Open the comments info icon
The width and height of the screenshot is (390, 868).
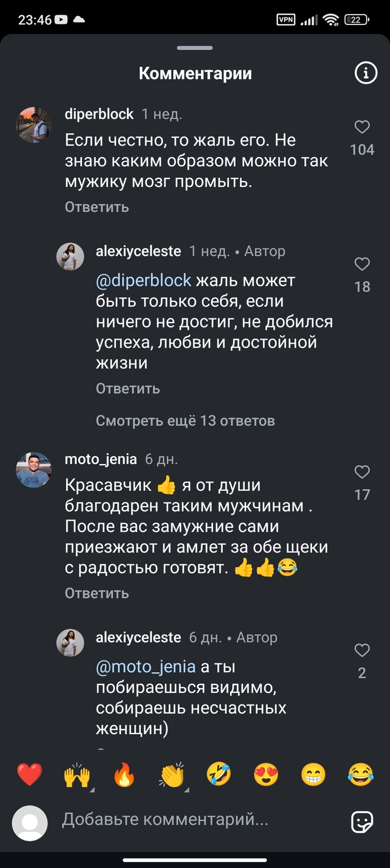pos(366,73)
